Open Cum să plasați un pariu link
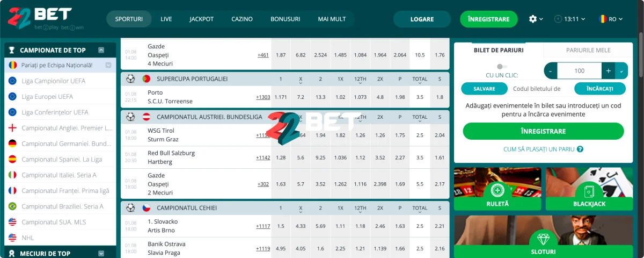Viewport: 644px width, 258px height. [x=539, y=149]
